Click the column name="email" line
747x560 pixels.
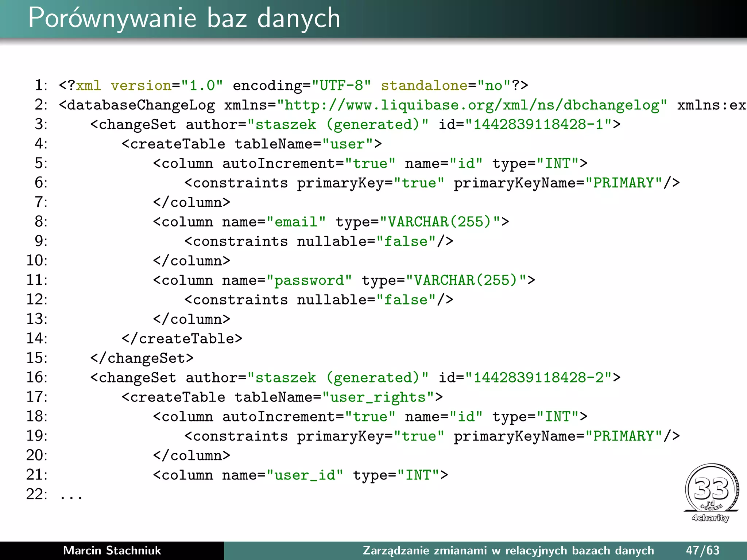point(331,222)
